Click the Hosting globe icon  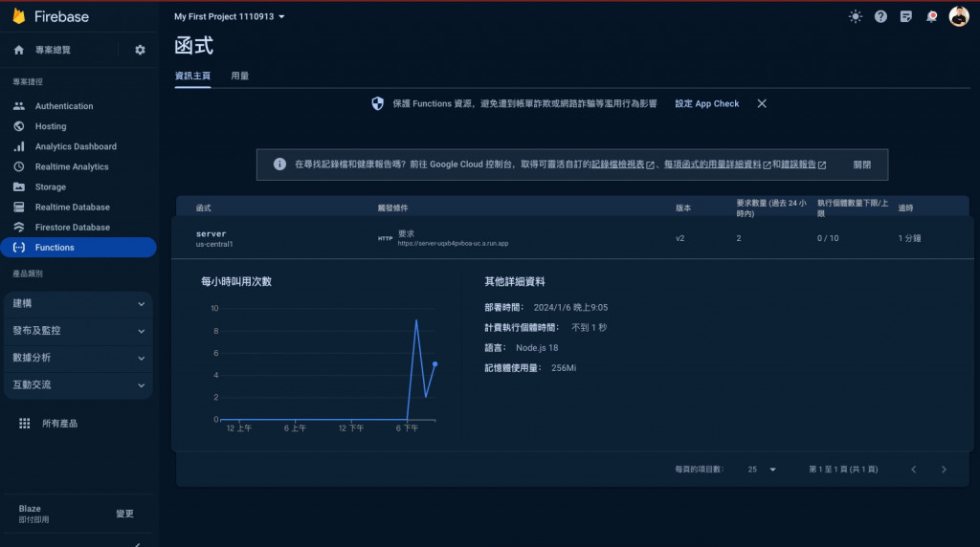coord(19,126)
